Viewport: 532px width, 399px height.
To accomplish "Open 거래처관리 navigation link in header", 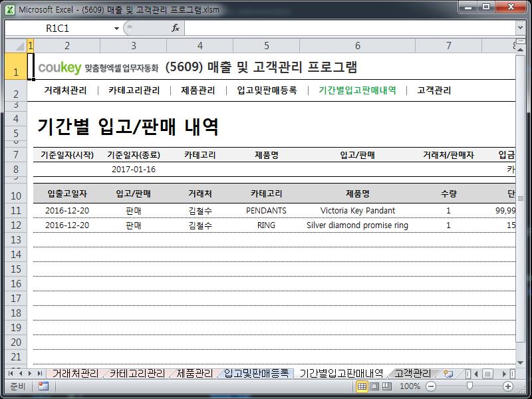I will pyautogui.click(x=65, y=90).
